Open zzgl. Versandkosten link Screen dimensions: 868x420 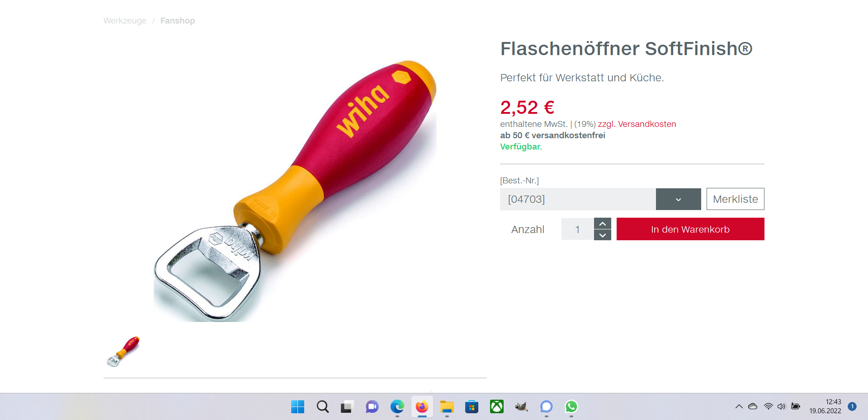(x=637, y=124)
